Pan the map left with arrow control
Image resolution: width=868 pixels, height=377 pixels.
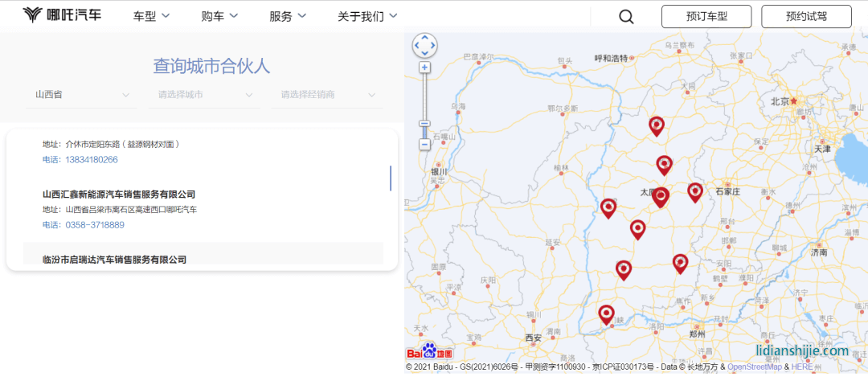tap(417, 45)
